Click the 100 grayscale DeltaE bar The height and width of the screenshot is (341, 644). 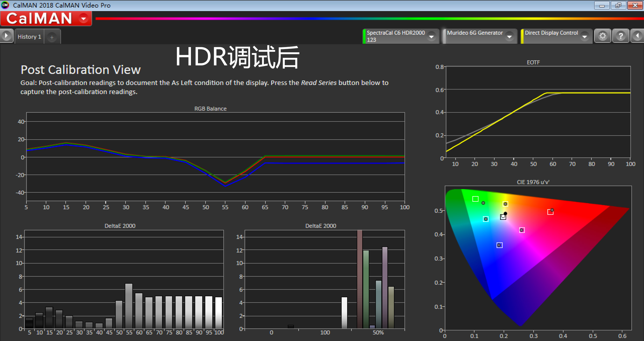click(219, 313)
